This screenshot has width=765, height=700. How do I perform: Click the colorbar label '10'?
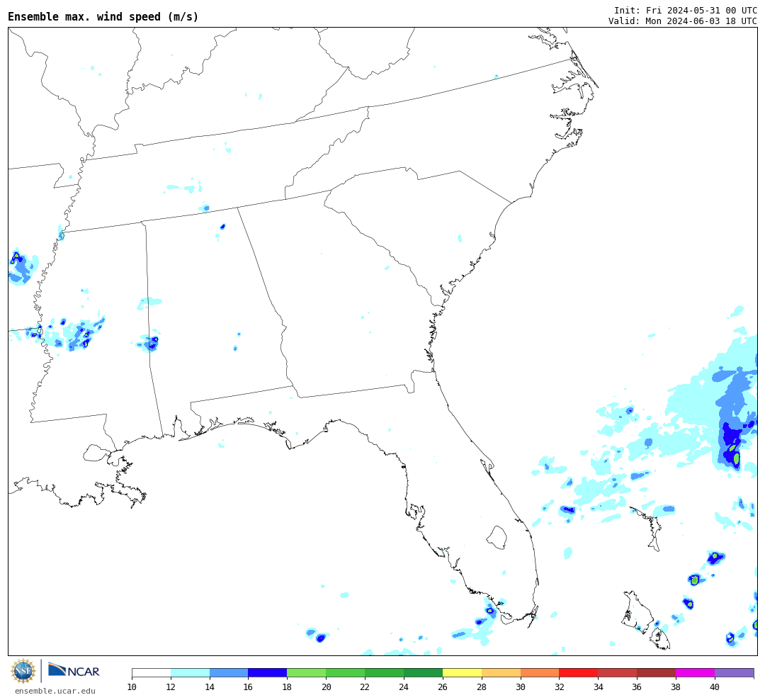click(132, 687)
